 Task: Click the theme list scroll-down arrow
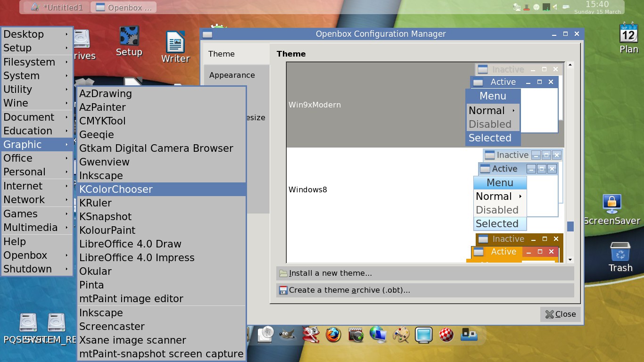[570, 260]
